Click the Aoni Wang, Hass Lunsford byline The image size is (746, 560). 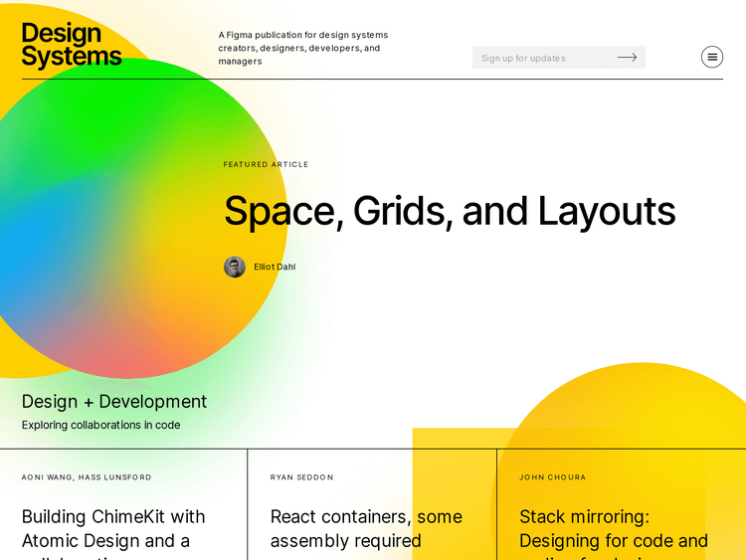pyautogui.click(x=87, y=477)
